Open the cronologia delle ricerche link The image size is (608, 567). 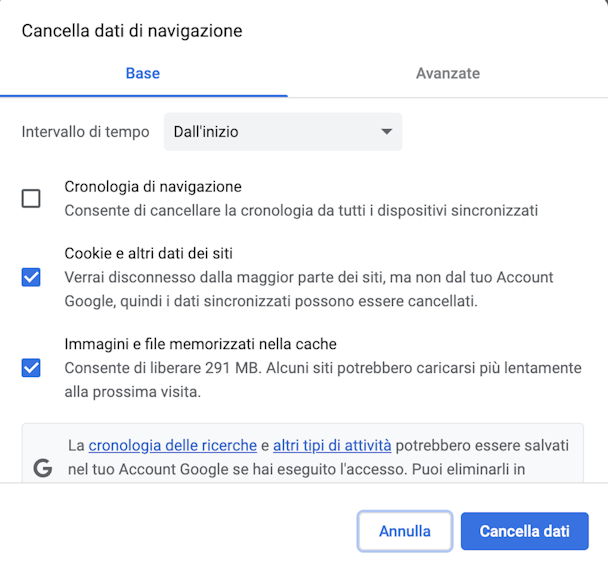click(173, 445)
